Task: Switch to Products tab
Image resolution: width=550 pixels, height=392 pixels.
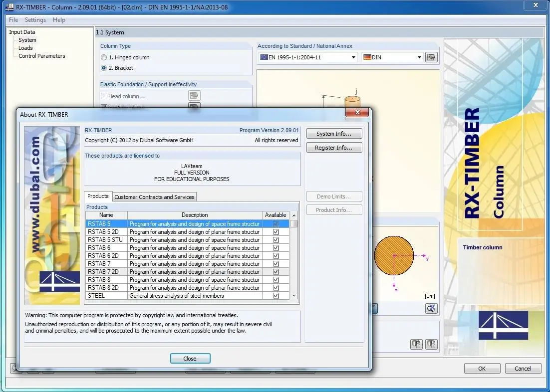Action: 98,196
